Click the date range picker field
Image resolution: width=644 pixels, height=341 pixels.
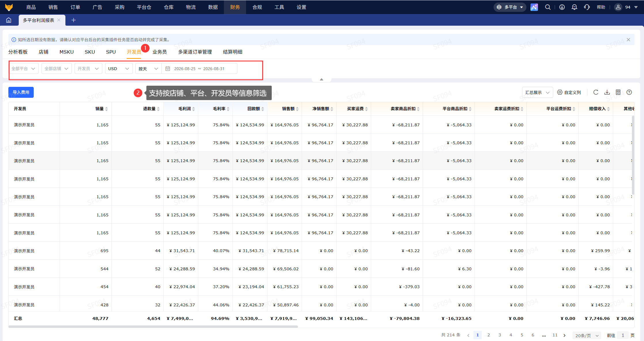(199, 69)
